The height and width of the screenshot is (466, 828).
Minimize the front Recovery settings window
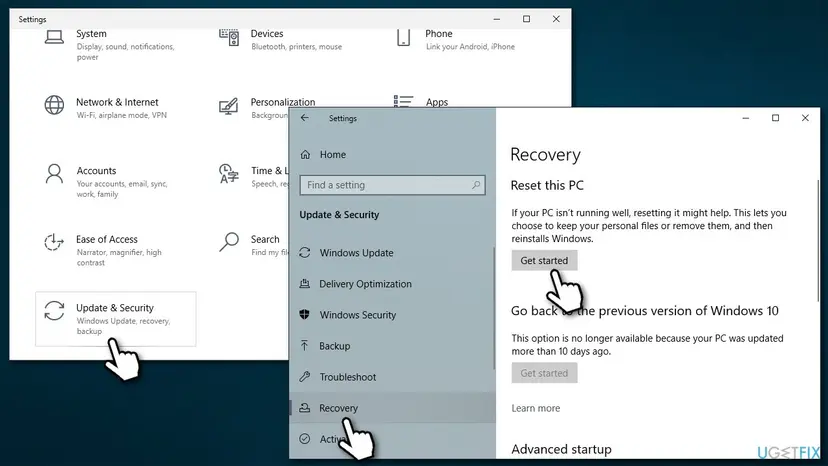pos(746,118)
